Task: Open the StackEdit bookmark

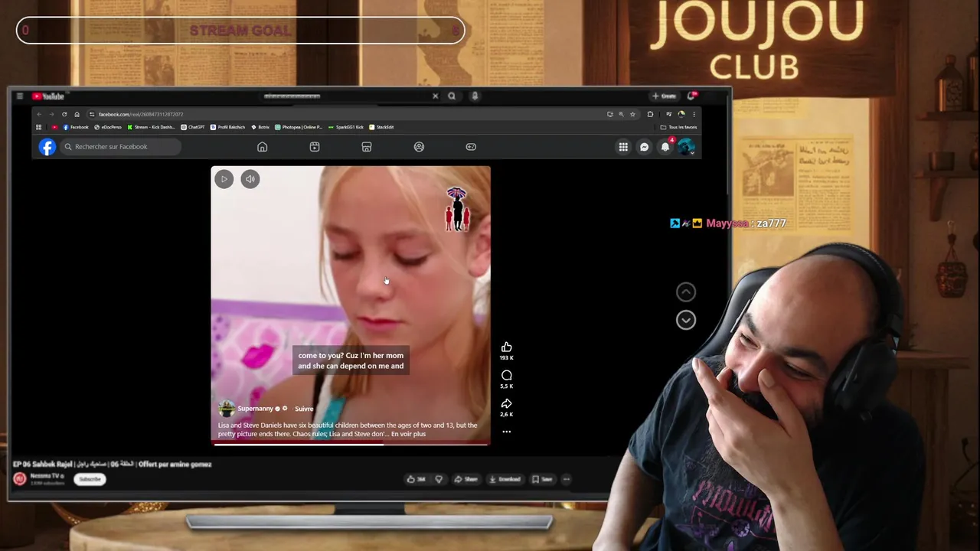Action: point(381,127)
